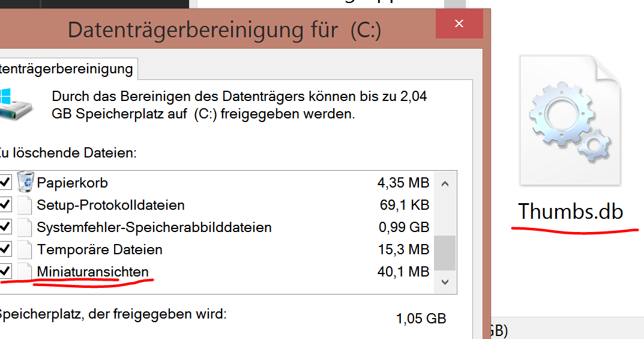Viewport: 644px width, 339px height.
Task: Disable the Temporäre Dateien checkbox
Action: [x=5, y=249]
